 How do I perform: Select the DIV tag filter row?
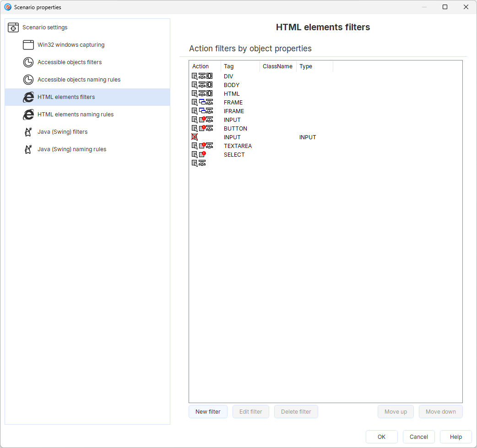(x=228, y=76)
